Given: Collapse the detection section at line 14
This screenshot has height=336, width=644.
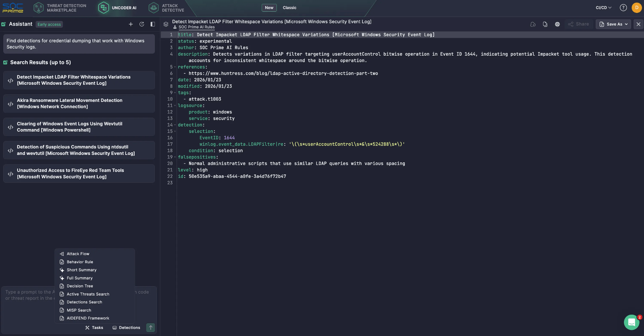Looking at the screenshot, I should pyautogui.click(x=175, y=125).
